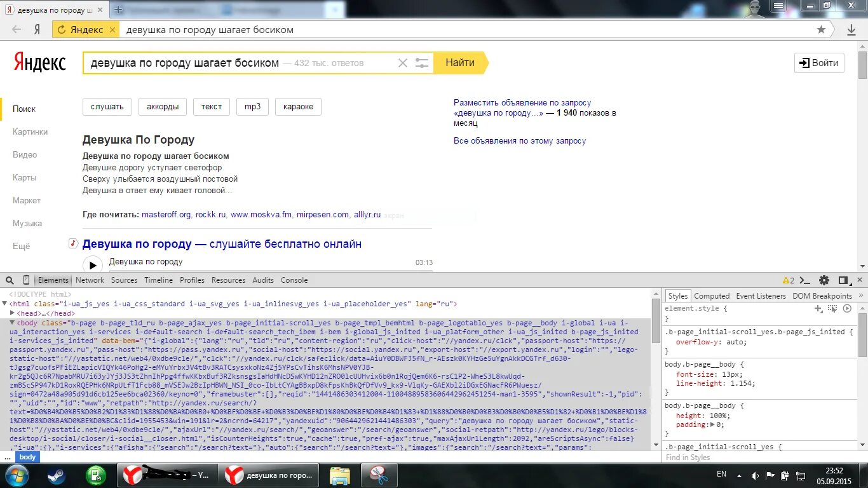Open Карты in Yandex sidebar
Viewport: 868px width, 488px height.
click(x=25, y=178)
